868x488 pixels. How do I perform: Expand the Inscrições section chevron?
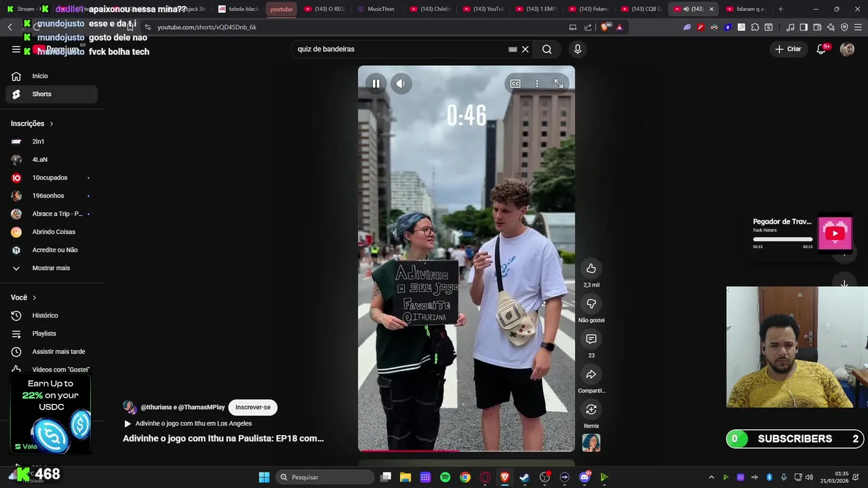[51, 123]
